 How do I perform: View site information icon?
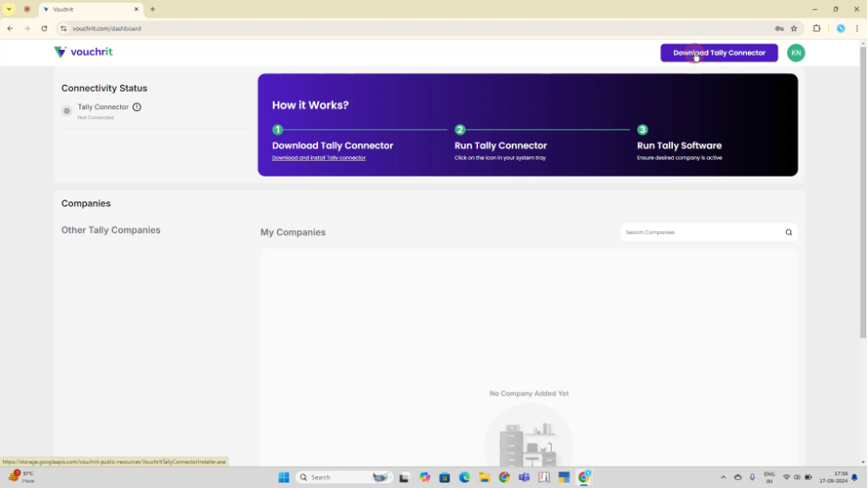pyautogui.click(x=64, y=29)
